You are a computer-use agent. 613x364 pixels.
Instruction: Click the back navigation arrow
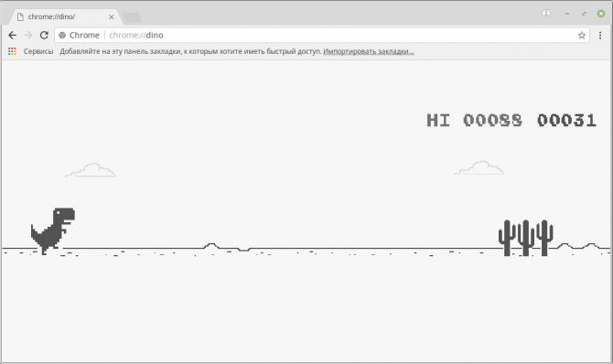[13, 35]
